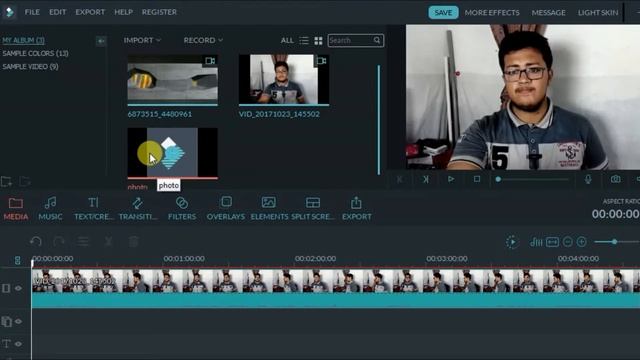Viewport: 640px width, 360px height.
Task: Toggle text track visibility eye
Action: [18, 344]
